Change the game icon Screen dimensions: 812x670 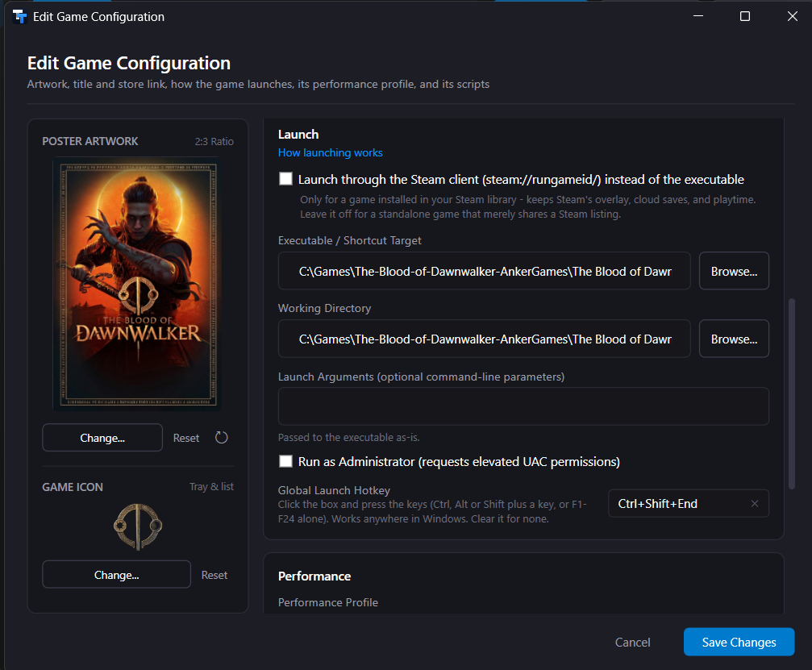coord(116,574)
